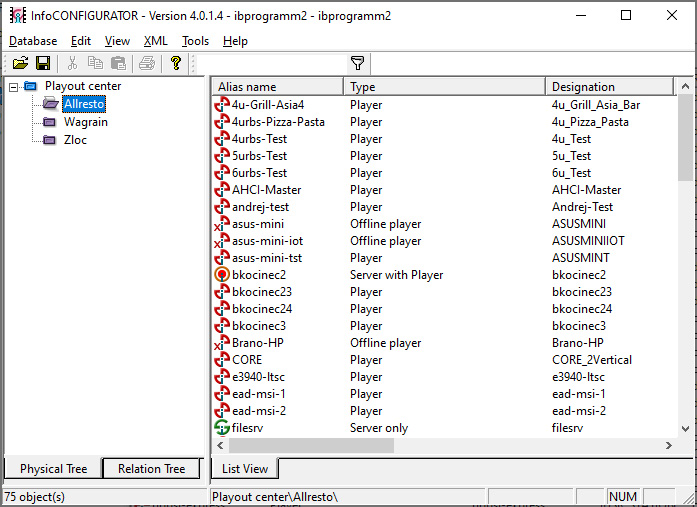Select the bkocinec3 alias row
This screenshot has height=507, width=697.
pyautogui.click(x=259, y=326)
